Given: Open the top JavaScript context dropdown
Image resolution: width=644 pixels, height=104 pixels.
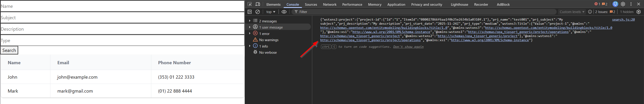Looking at the screenshot, I should click(271, 12).
